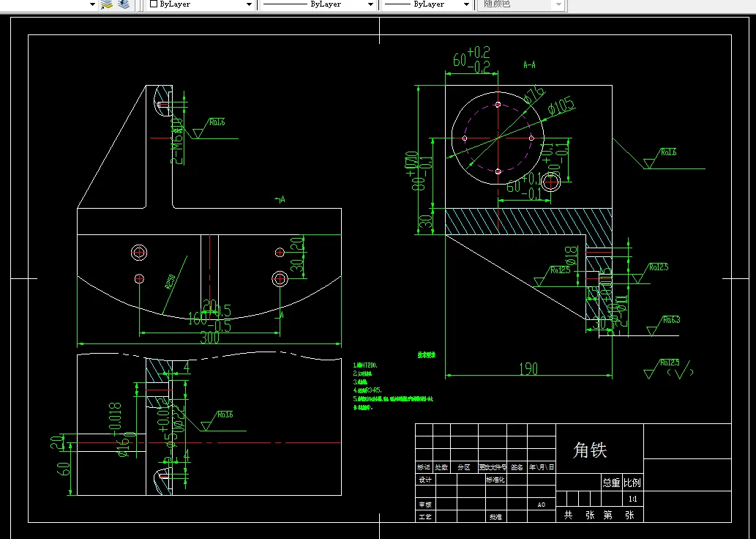
Task: Select the 工艺 title block cell
Action: [424, 517]
